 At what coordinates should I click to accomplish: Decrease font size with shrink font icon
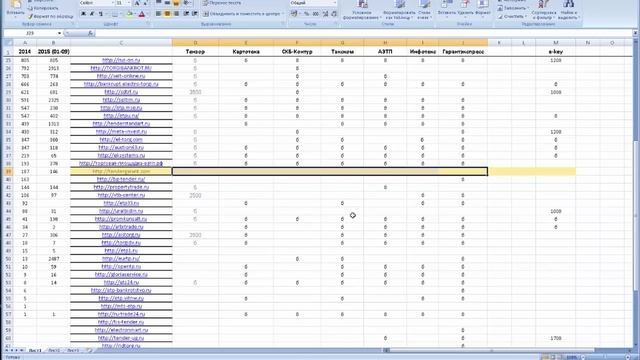click(x=145, y=3)
